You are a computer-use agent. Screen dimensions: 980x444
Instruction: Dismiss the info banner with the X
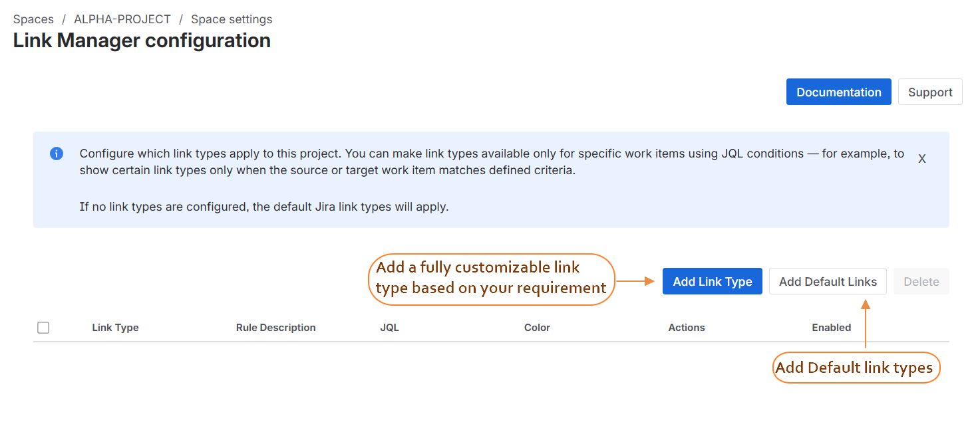[921, 158]
